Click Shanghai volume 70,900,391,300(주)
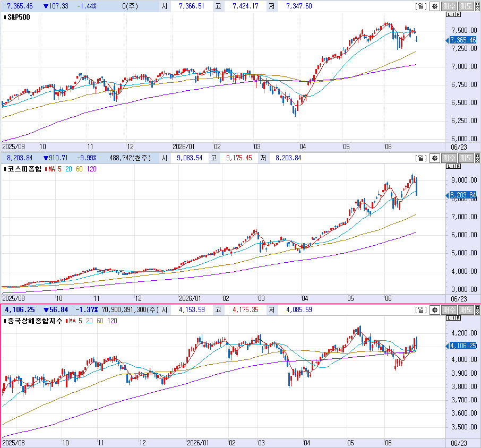Image resolution: width=481 pixels, height=448 pixels. pyautogui.click(x=131, y=309)
